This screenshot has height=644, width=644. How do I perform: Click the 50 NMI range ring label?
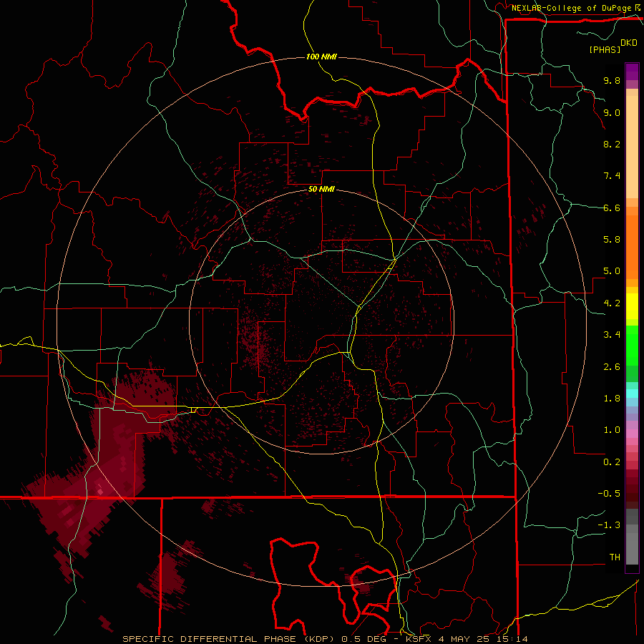(321, 190)
